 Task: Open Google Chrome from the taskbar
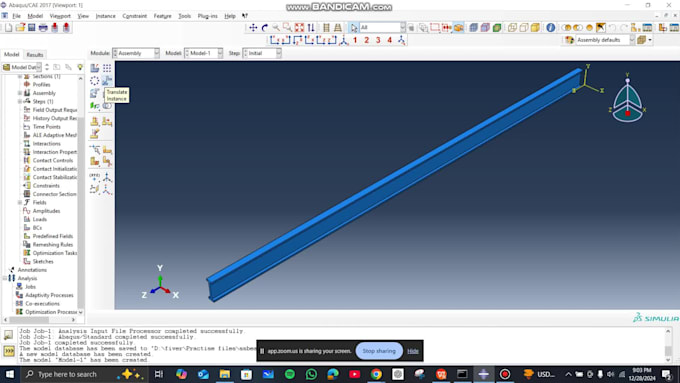[376, 374]
